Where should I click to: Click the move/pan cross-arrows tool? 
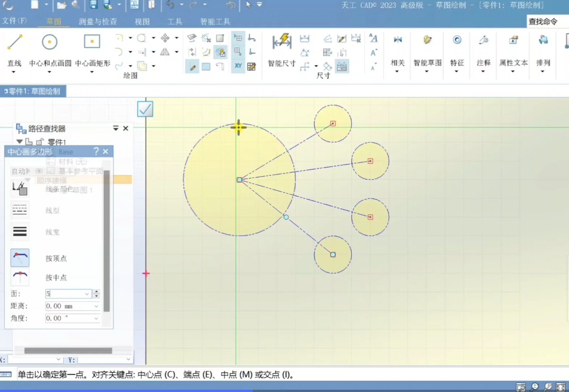165,38
